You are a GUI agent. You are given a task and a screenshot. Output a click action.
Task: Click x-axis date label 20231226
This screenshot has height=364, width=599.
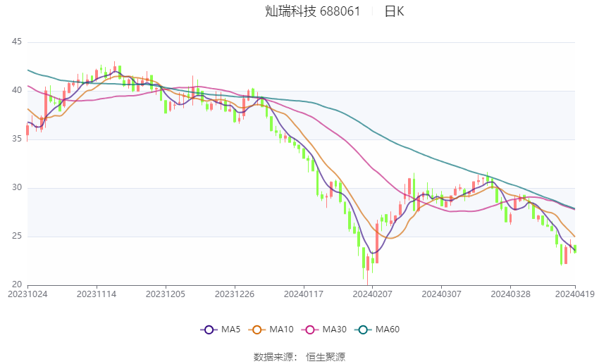click(235, 294)
